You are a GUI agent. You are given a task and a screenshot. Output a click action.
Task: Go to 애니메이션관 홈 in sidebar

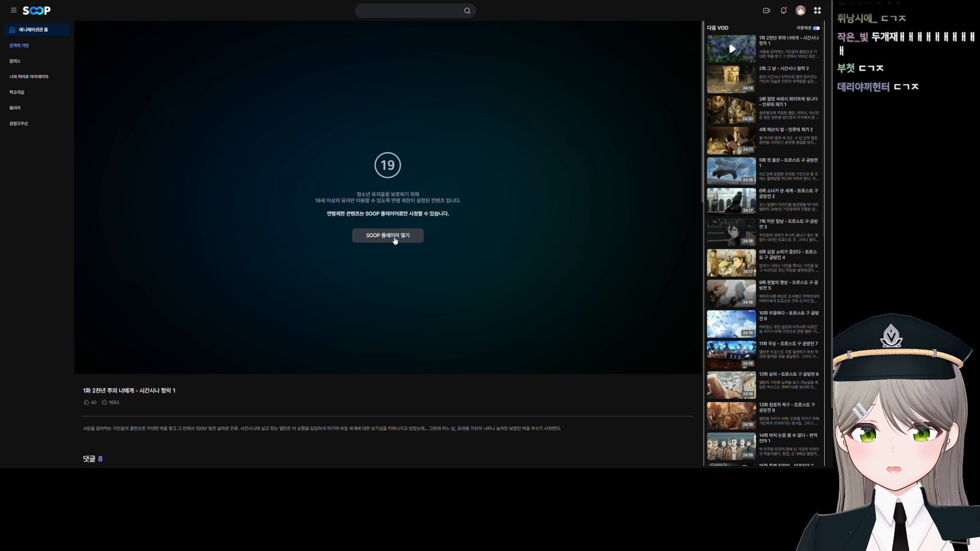pos(34,30)
